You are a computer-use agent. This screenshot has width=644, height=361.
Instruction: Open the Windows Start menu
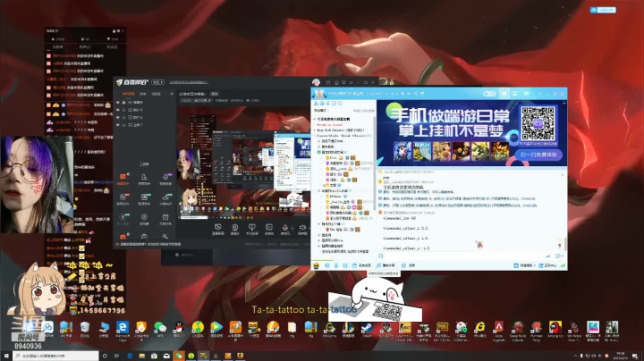tap(6, 356)
